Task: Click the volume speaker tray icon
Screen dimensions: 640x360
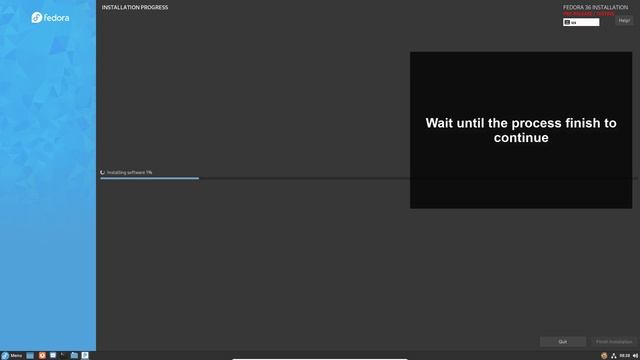Action: [x=635, y=356]
